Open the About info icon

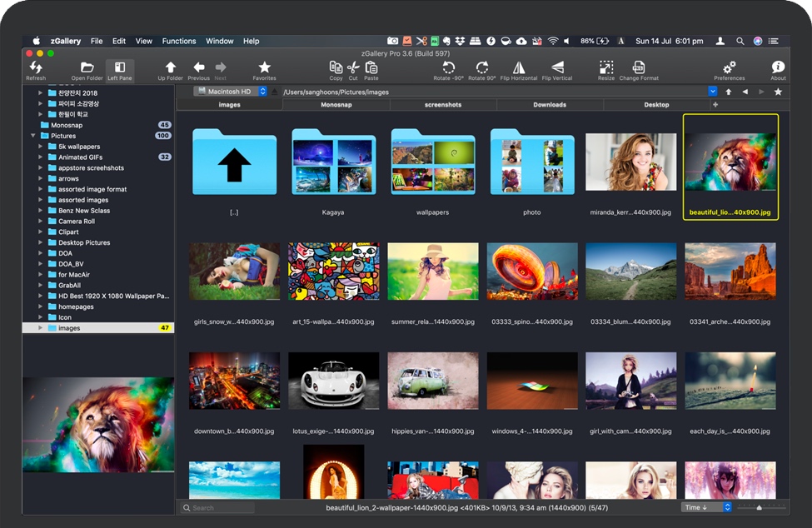tap(778, 67)
